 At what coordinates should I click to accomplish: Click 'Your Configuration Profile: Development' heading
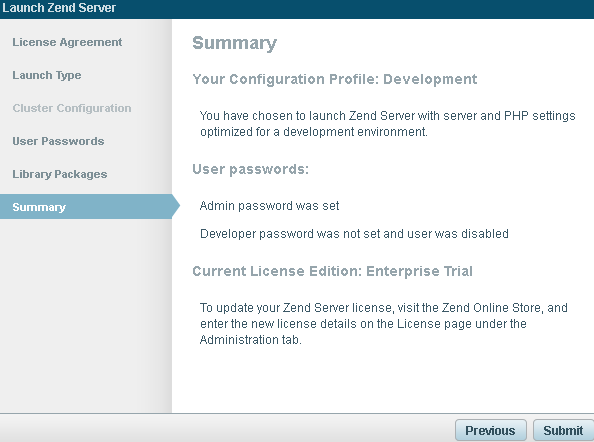point(335,79)
